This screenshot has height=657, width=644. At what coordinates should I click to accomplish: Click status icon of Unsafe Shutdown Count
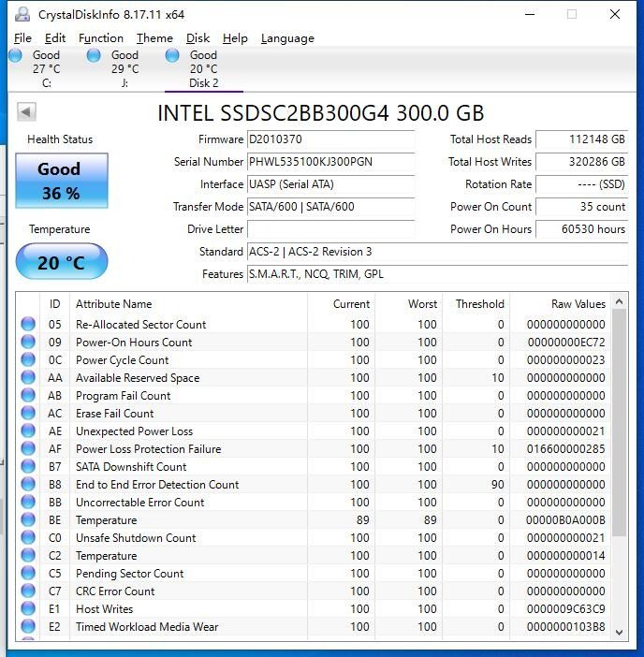[x=28, y=537]
